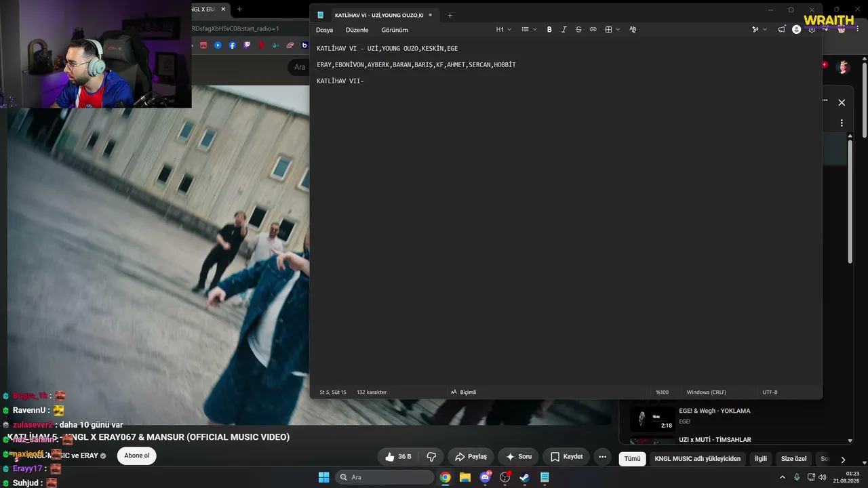Screen dimensions: 868x488
Task: Apply strikethrough formatting in Notepad
Action: click(578, 30)
